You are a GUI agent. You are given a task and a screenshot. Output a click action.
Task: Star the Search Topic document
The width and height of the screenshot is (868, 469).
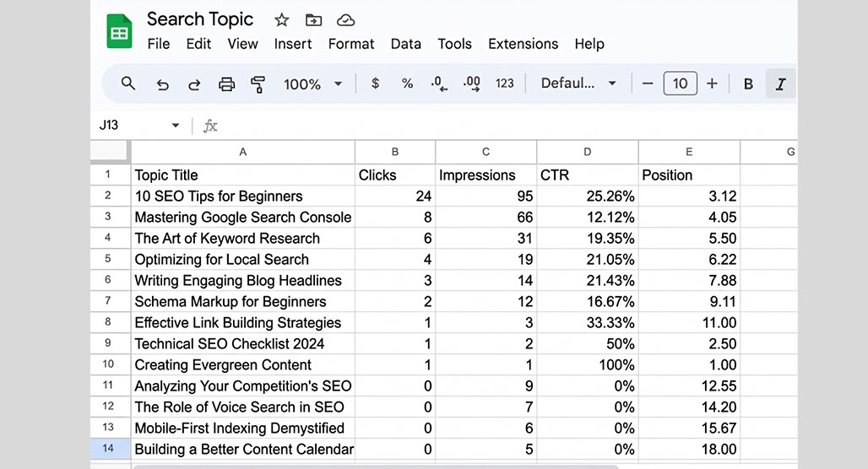[281, 20]
